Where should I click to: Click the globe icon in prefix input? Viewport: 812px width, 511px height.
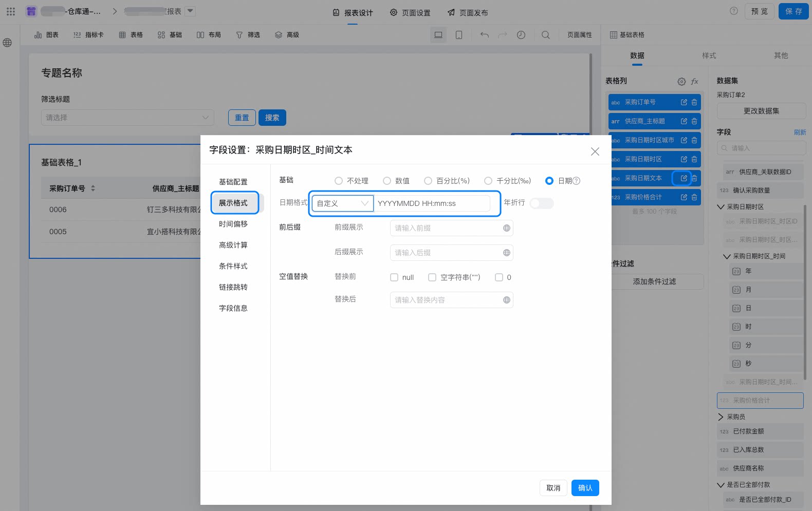point(507,228)
